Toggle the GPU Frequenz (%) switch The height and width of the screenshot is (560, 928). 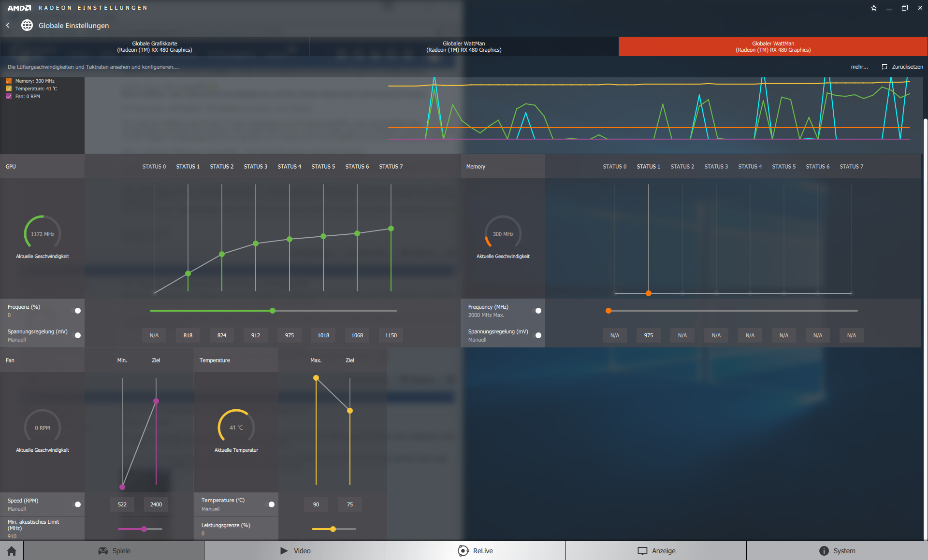(x=77, y=311)
